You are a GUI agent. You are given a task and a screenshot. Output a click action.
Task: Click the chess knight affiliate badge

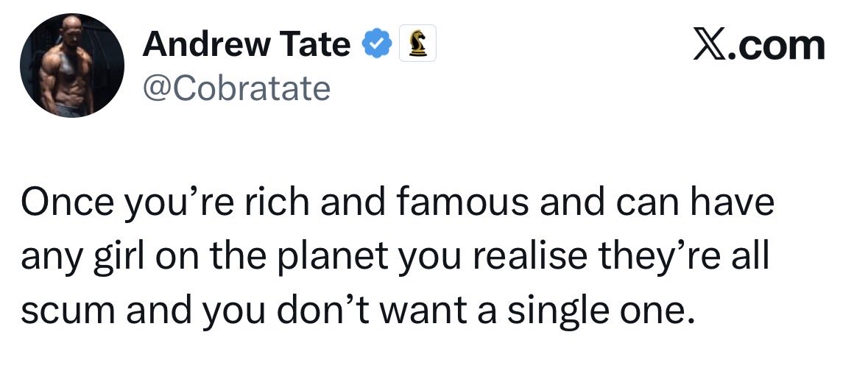[x=417, y=43]
